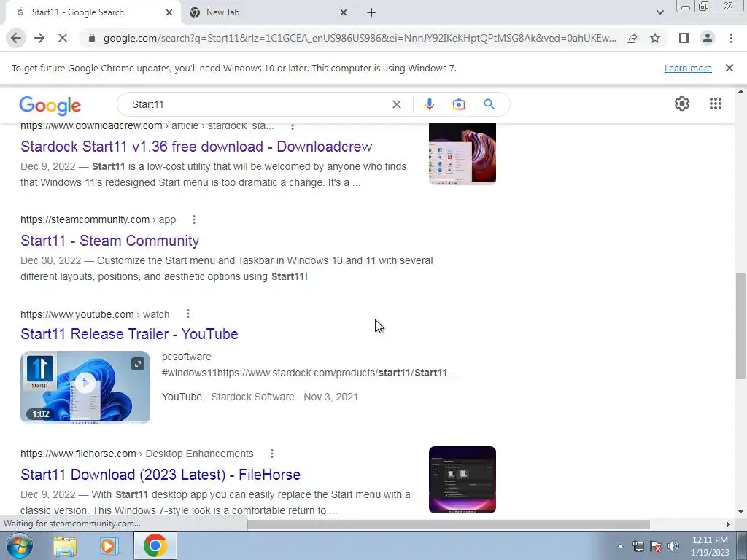The width and height of the screenshot is (747, 560).
Task: Go to Google home via logo
Action: click(50, 105)
